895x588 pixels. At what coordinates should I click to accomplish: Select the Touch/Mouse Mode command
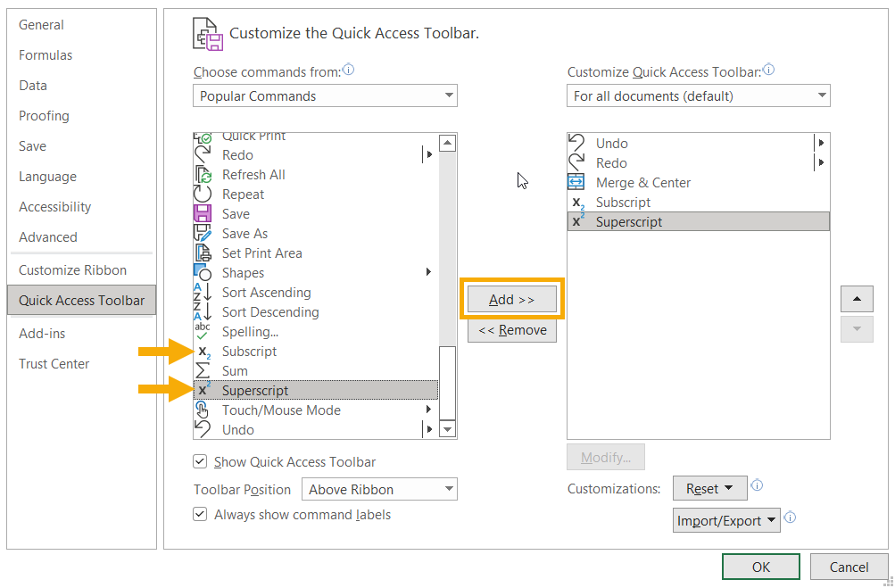point(278,410)
